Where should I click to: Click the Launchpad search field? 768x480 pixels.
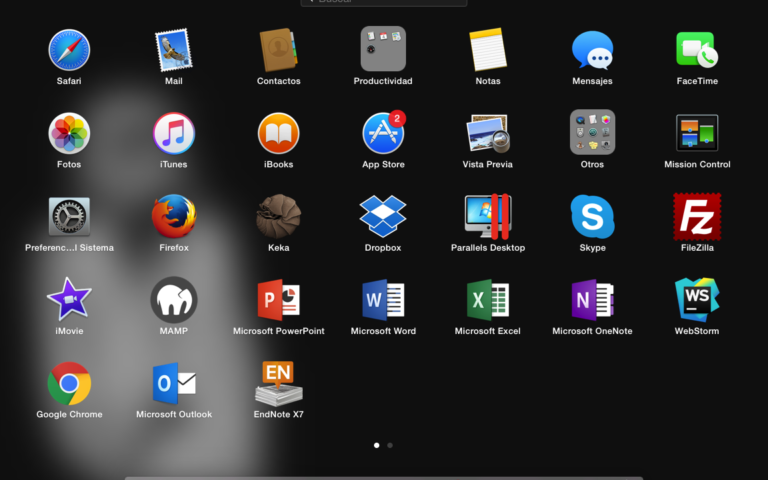[x=384, y=2]
